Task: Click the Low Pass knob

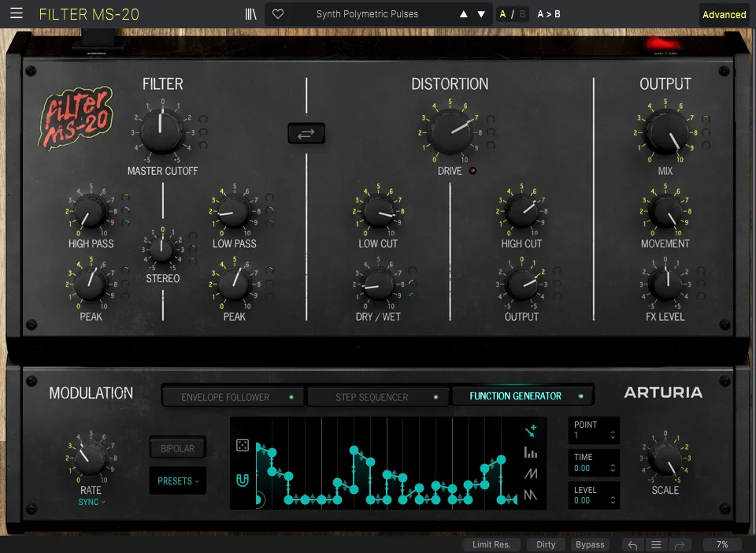Action: pyautogui.click(x=235, y=211)
